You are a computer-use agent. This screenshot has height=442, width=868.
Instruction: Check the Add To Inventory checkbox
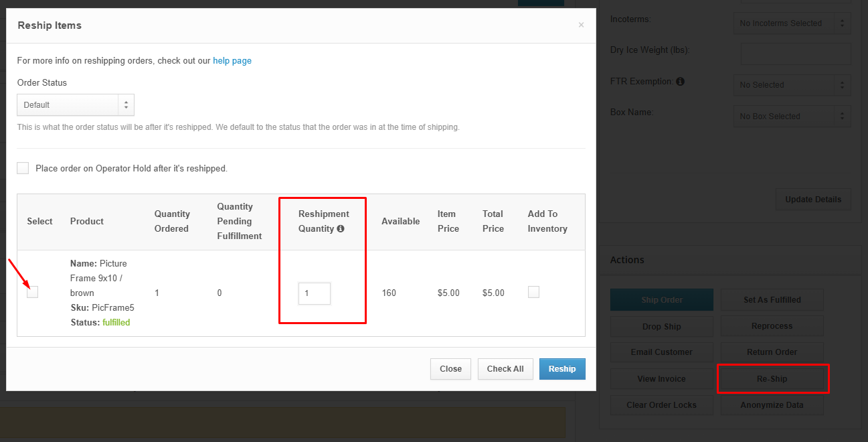[533, 292]
